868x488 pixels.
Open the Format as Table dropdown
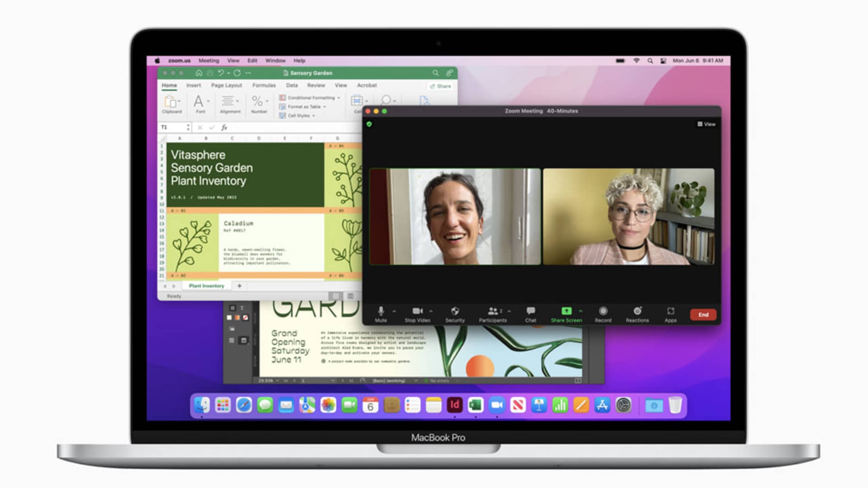(302, 107)
